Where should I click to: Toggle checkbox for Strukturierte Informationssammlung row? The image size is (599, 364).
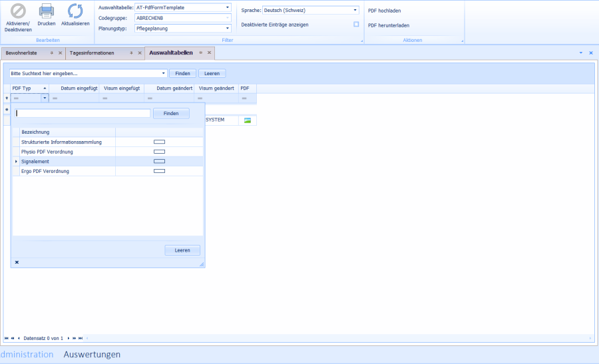pos(159,142)
